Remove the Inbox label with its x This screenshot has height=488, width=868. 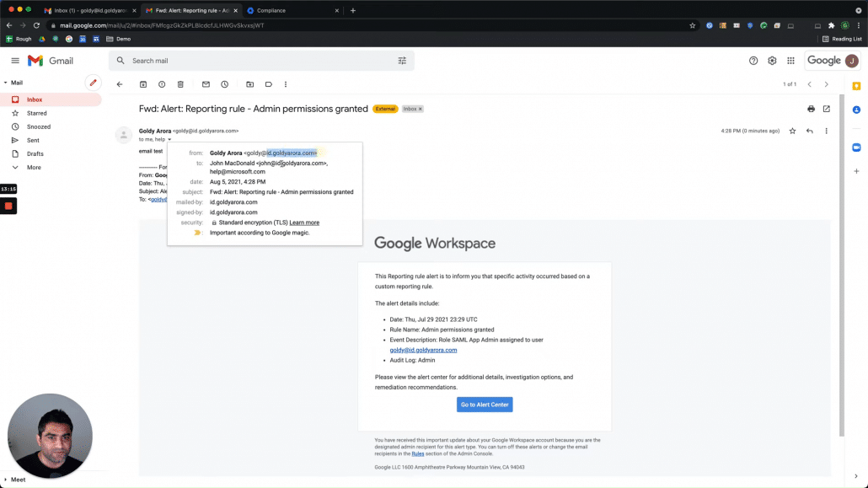[421, 109]
